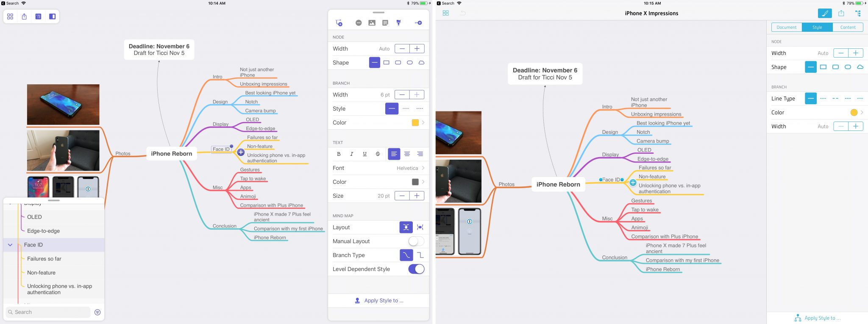Open text Color chevron in purple inspector
Image resolution: width=868 pixels, height=324 pixels.
(x=423, y=182)
